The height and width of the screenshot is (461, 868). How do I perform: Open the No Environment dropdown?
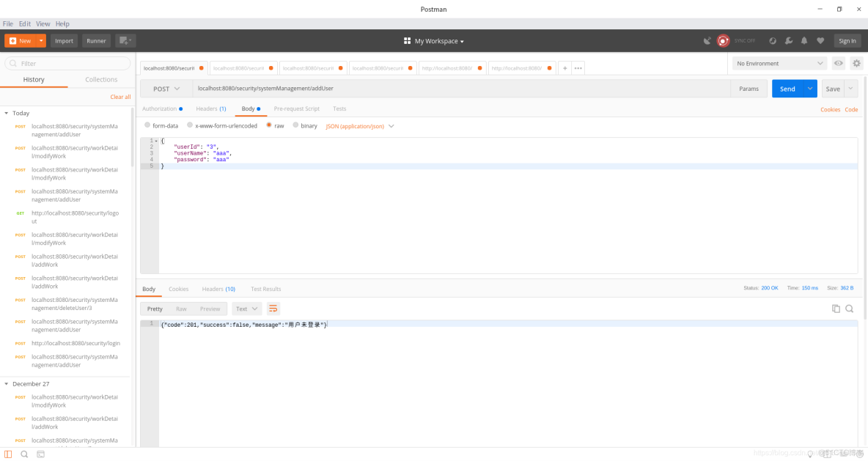pyautogui.click(x=779, y=63)
